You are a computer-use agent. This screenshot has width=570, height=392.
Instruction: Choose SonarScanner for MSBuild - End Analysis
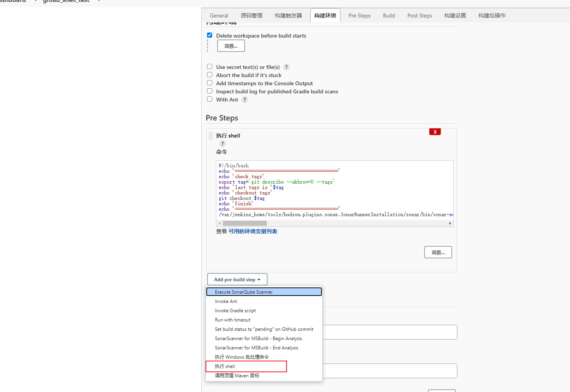tap(264, 348)
